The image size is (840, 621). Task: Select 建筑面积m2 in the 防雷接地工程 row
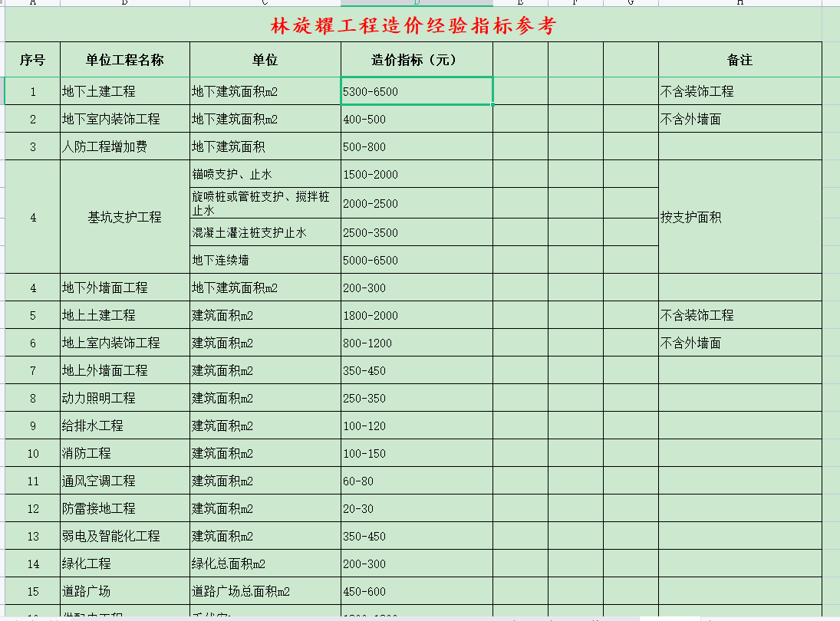coord(265,508)
